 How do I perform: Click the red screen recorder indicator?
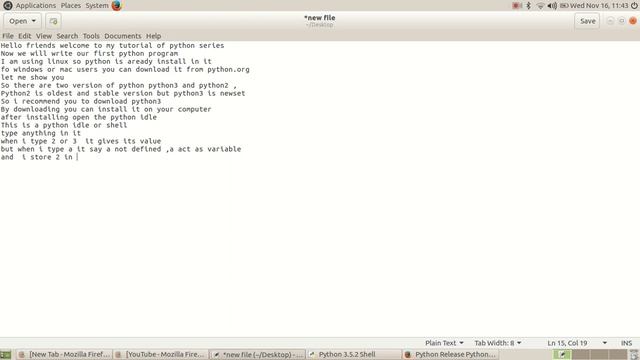(x=517, y=6)
